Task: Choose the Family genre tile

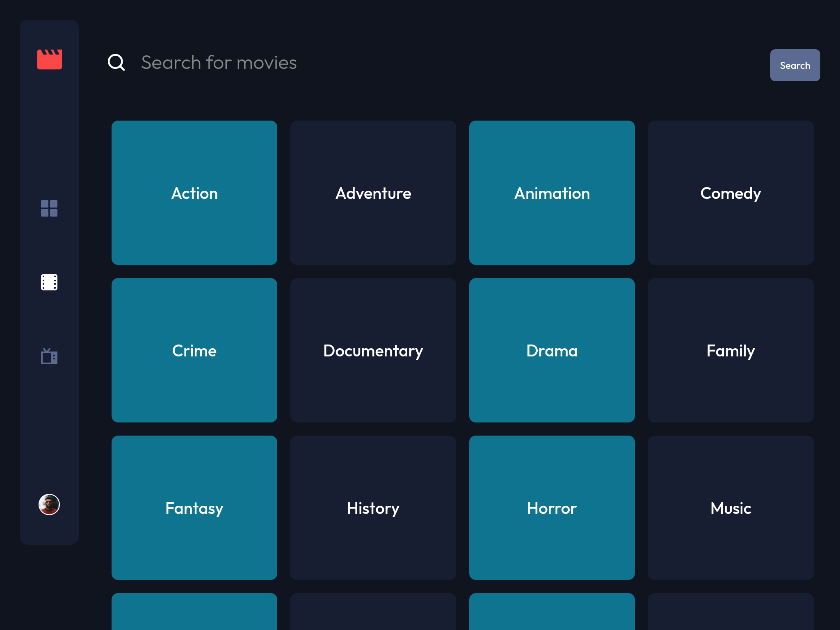Action: 731,350
